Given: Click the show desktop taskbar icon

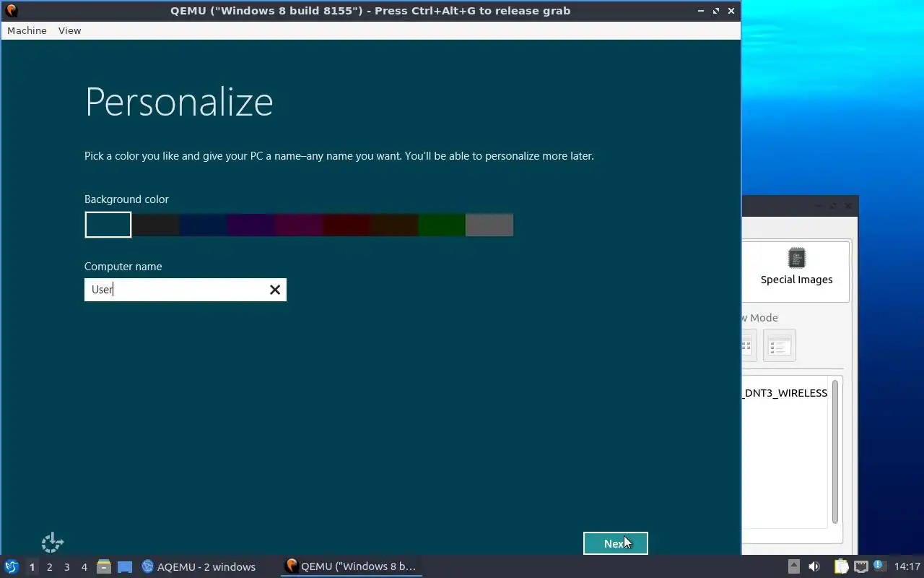Looking at the screenshot, I should coord(125,567).
